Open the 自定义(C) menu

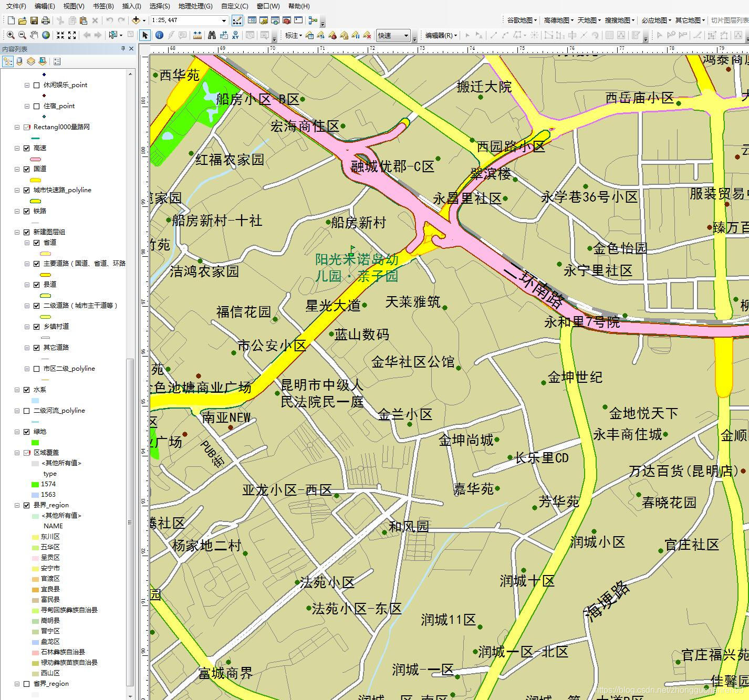click(x=234, y=6)
